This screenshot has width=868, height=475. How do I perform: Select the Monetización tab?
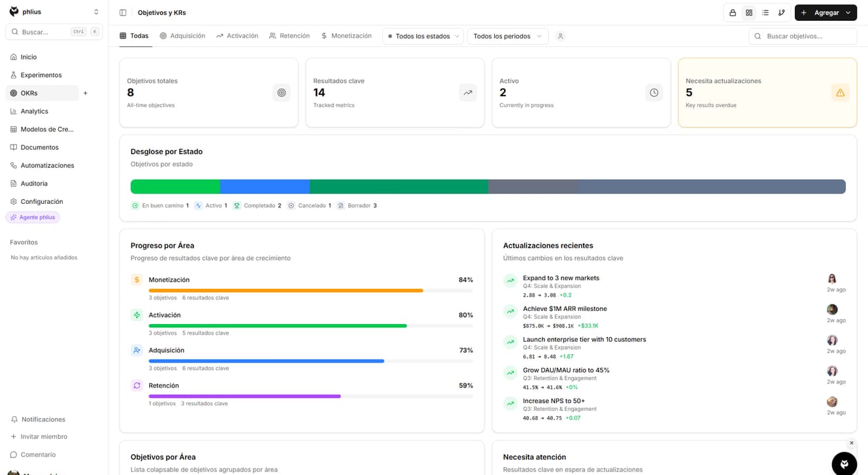point(346,36)
